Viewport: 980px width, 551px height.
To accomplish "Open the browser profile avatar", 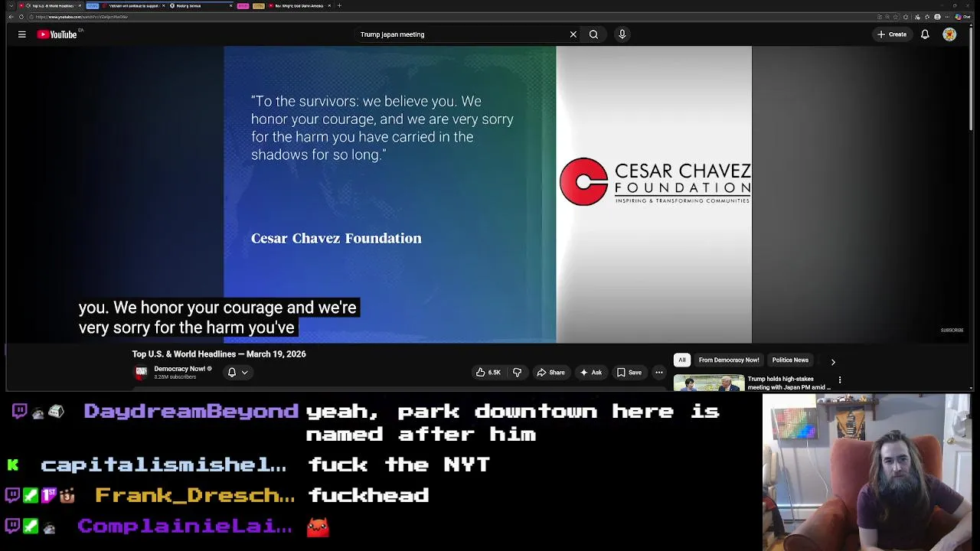I will [x=937, y=17].
